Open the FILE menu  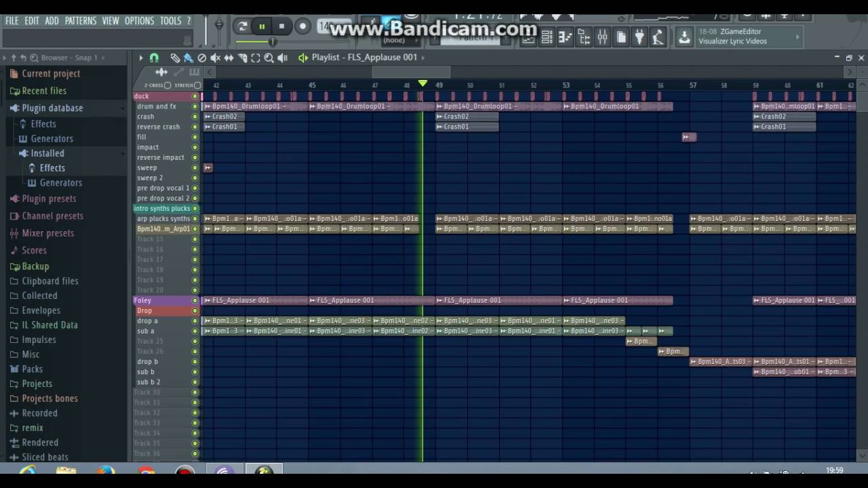coord(12,21)
